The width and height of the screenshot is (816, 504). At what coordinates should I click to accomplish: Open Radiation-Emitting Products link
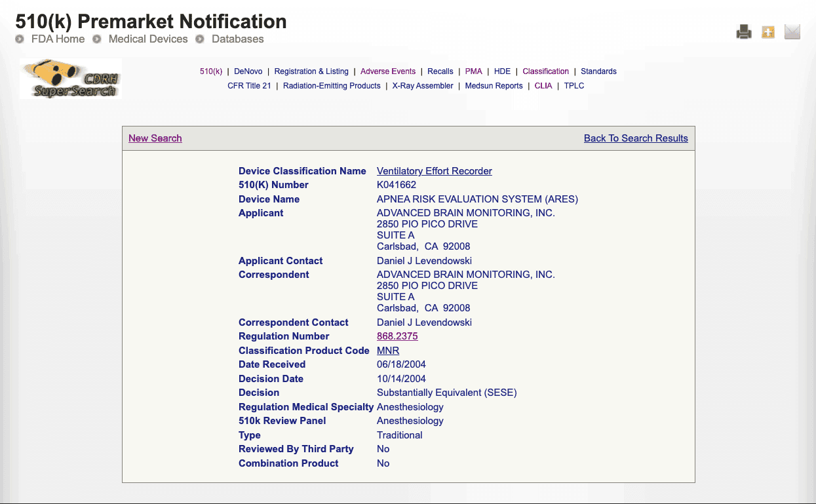click(332, 86)
